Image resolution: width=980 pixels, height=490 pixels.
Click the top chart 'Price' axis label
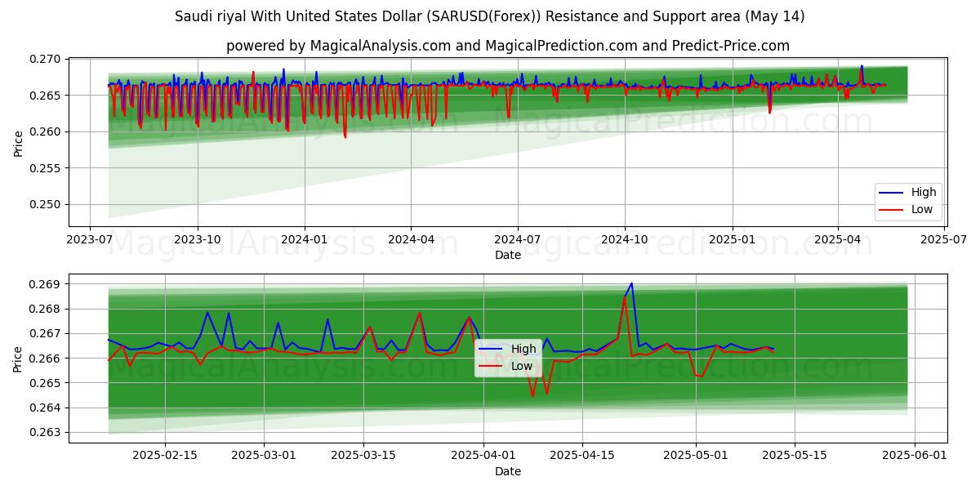(18, 143)
